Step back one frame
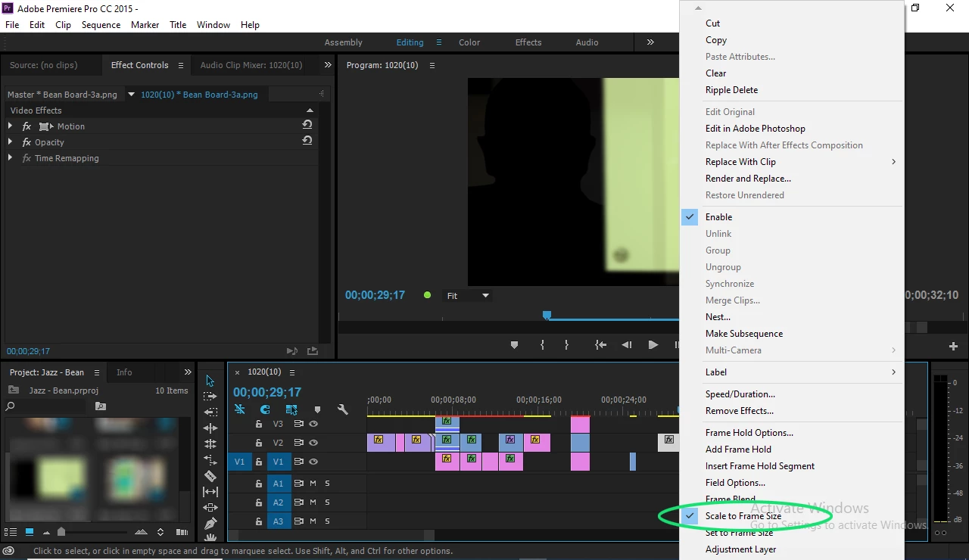 [x=626, y=345]
